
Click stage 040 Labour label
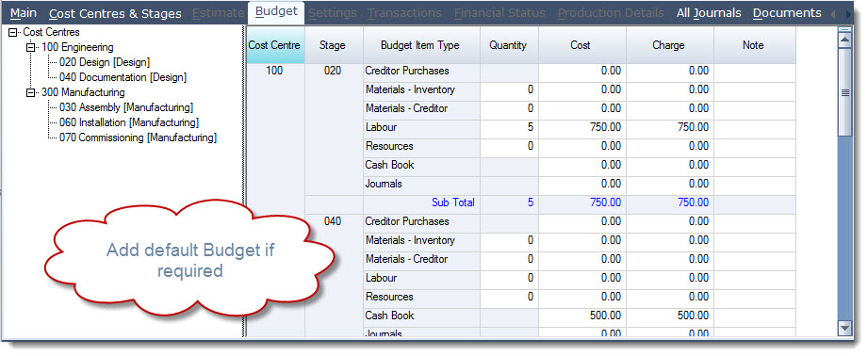[x=382, y=278]
